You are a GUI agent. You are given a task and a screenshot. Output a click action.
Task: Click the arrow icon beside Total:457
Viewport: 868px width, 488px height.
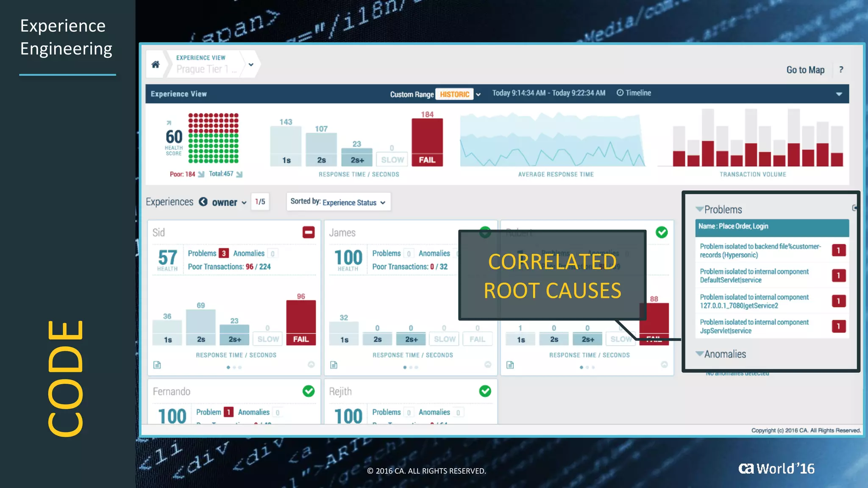click(x=239, y=174)
